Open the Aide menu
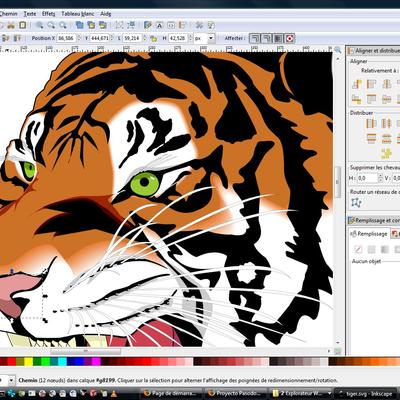 [x=106, y=14]
